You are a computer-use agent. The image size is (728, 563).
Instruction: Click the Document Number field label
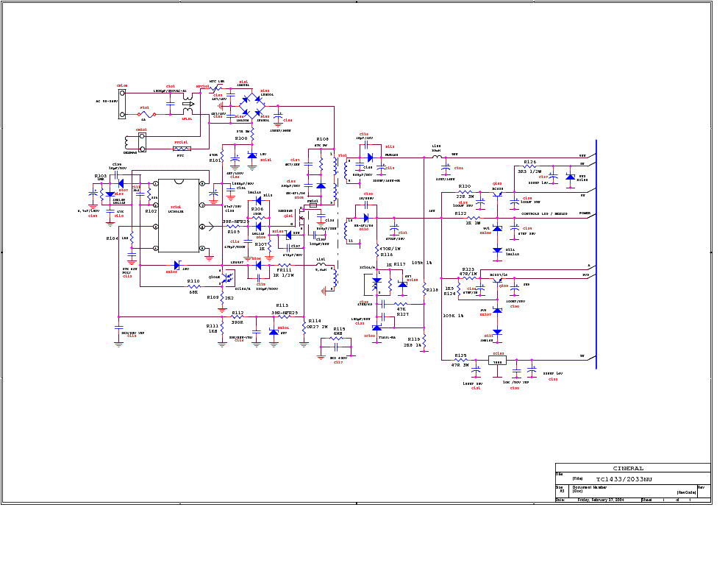(590, 487)
